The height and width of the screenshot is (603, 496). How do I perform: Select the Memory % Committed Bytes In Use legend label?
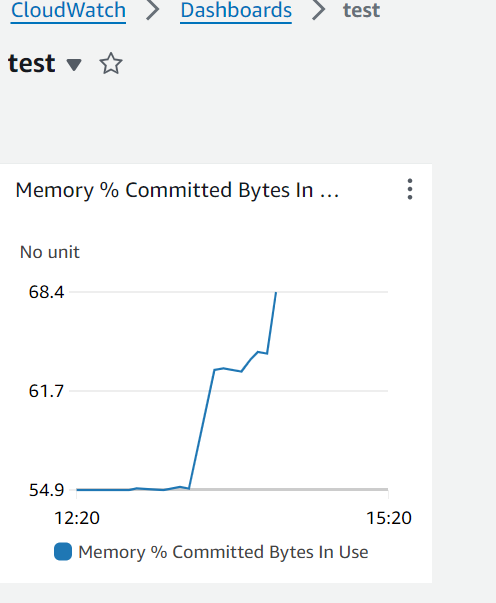223,552
